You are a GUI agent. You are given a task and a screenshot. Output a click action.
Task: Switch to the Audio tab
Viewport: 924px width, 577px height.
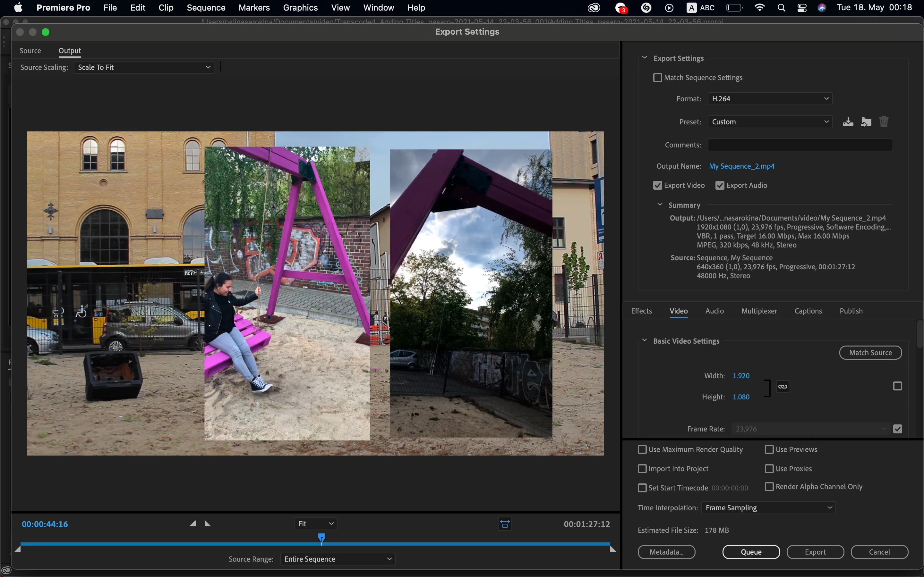(x=714, y=311)
